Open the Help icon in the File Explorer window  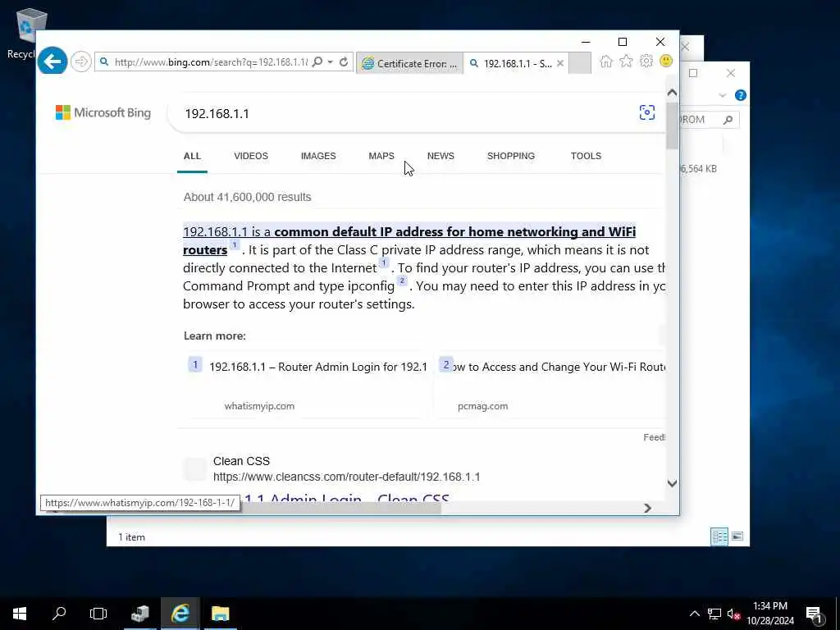pos(741,95)
